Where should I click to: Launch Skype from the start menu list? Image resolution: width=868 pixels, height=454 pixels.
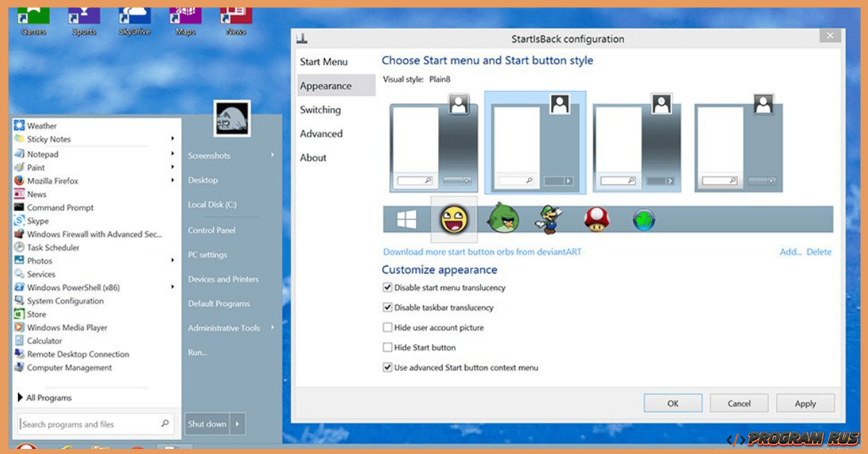click(38, 221)
